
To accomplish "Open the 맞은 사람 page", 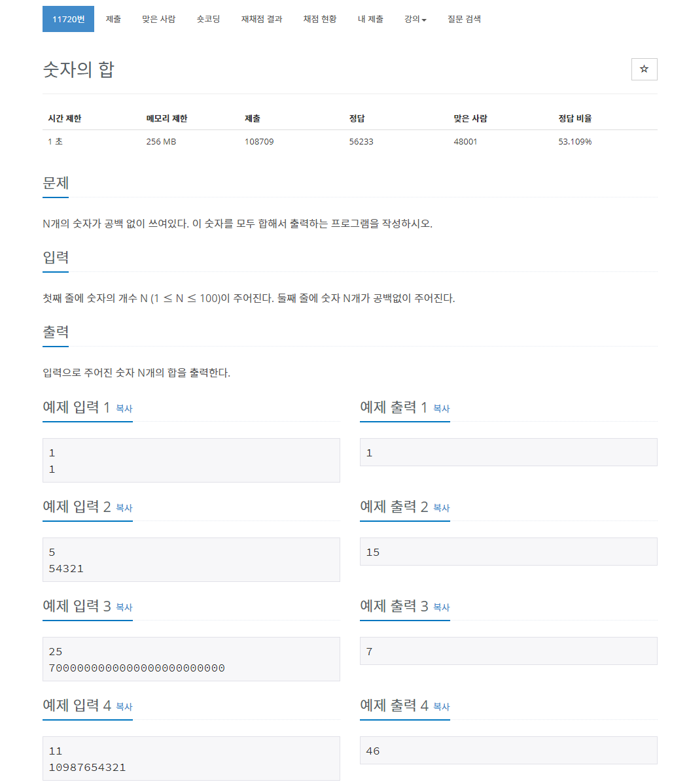I will coord(158,19).
